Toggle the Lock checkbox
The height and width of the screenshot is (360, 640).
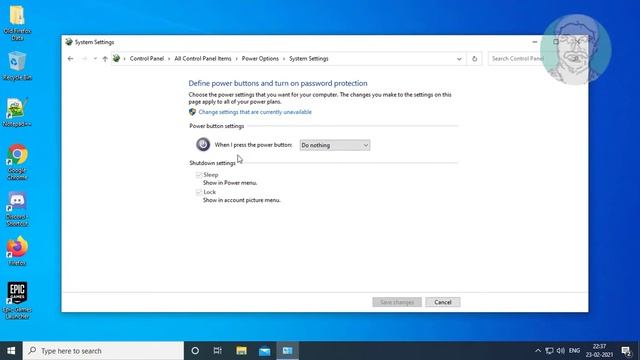click(199, 192)
